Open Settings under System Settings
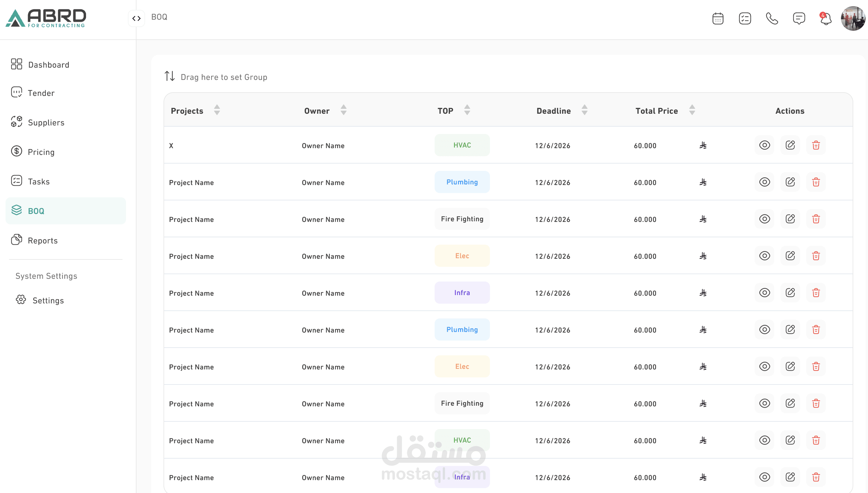The image size is (868, 493). pyautogui.click(x=48, y=301)
